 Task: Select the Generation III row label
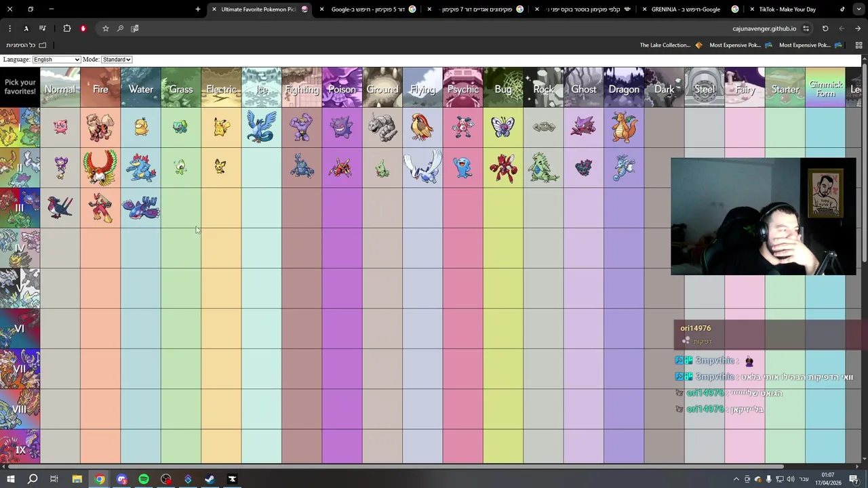click(20, 208)
